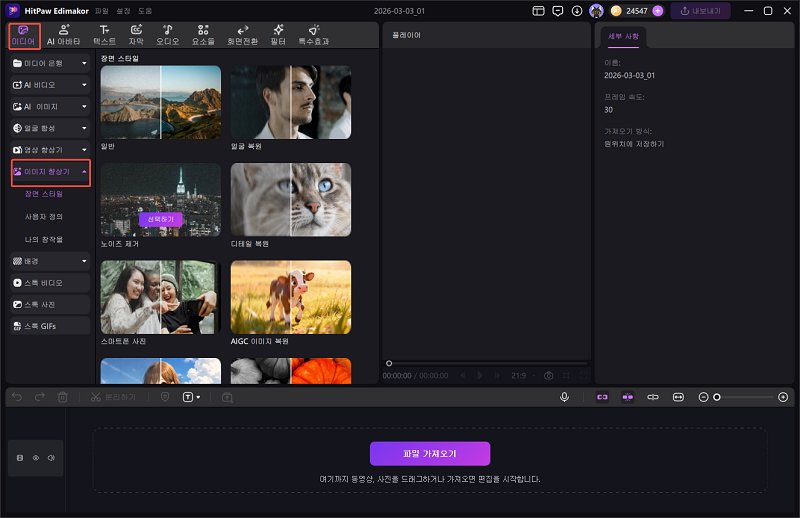Open the 요소들 (Elements) tab
The width and height of the screenshot is (800, 518).
pyautogui.click(x=203, y=35)
